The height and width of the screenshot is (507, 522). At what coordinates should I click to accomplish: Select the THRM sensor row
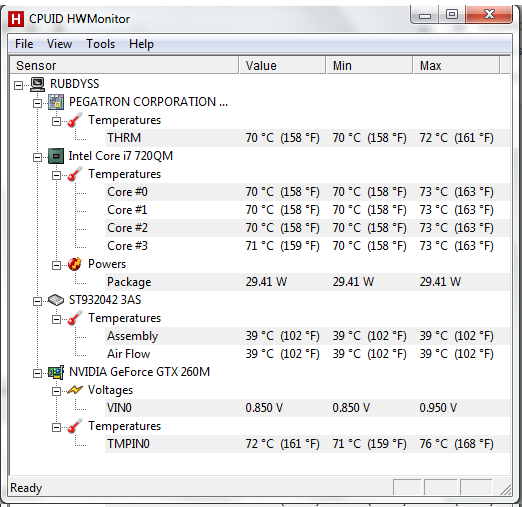click(x=307, y=138)
